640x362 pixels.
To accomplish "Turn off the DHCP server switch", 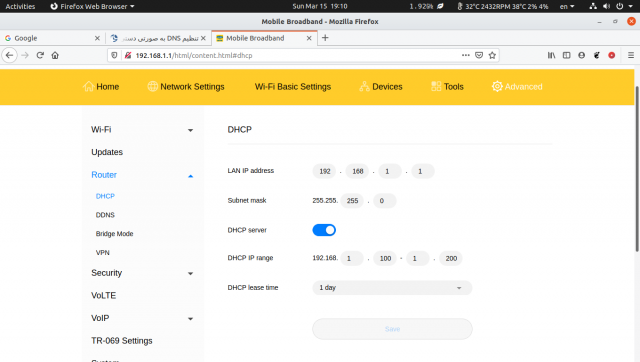I will (x=324, y=230).
